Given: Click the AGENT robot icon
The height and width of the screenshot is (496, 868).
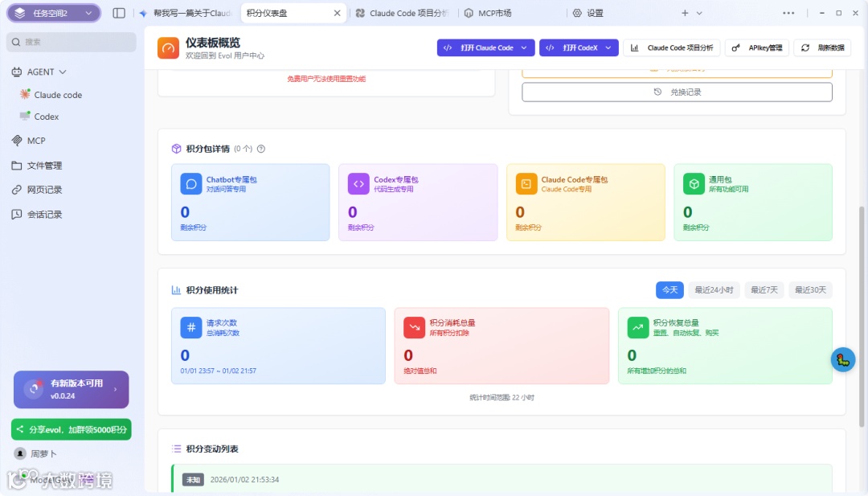Looking at the screenshot, I should [x=17, y=72].
